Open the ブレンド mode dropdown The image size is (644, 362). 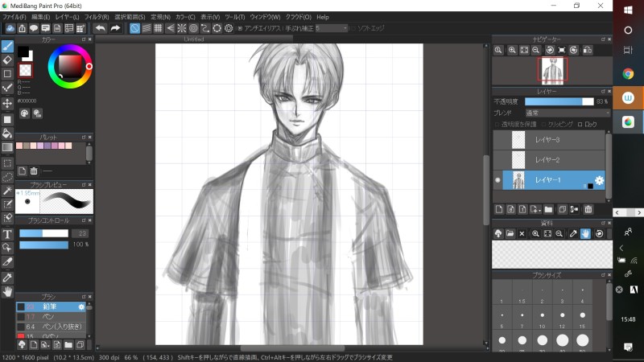coord(568,113)
